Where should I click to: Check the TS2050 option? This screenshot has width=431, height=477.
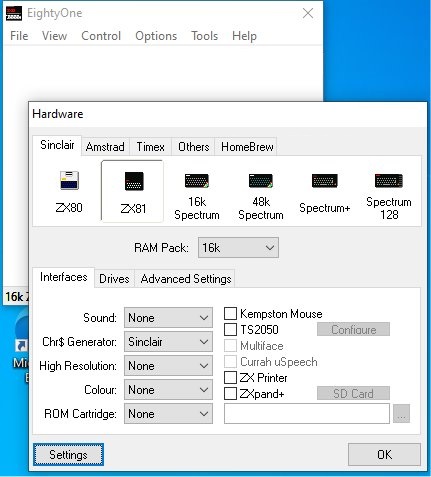(x=230, y=330)
